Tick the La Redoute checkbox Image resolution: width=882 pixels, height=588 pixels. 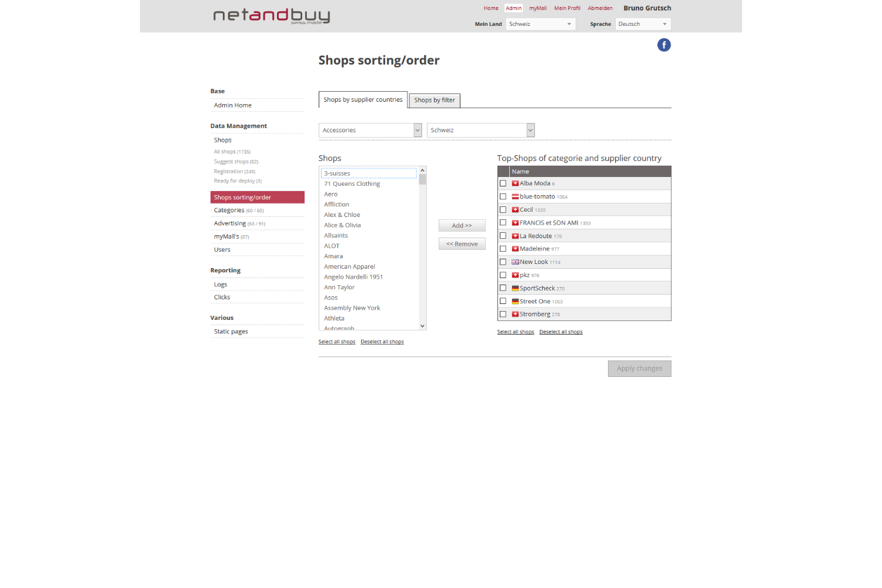[503, 236]
